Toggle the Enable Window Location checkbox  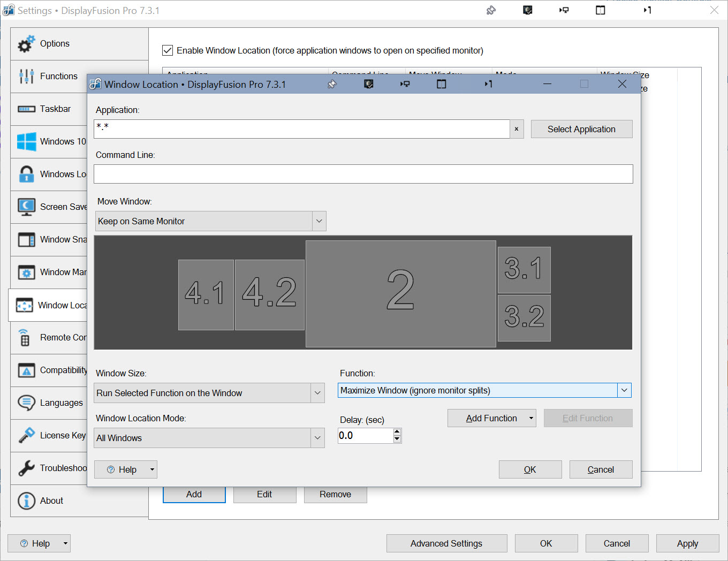click(168, 50)
